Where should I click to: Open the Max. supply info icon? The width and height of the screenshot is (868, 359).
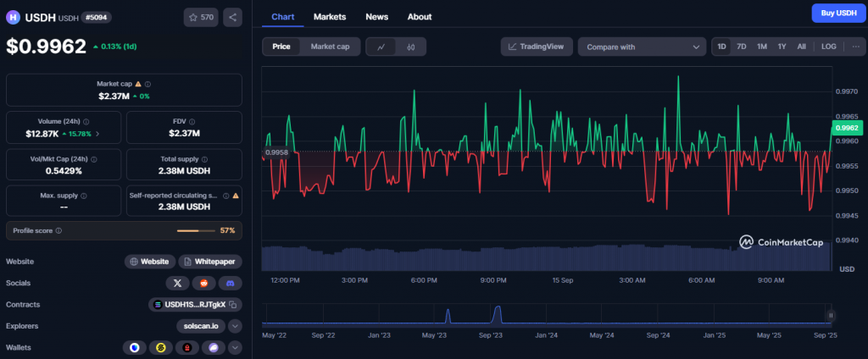pyautogui.click(x=84, y=196)
